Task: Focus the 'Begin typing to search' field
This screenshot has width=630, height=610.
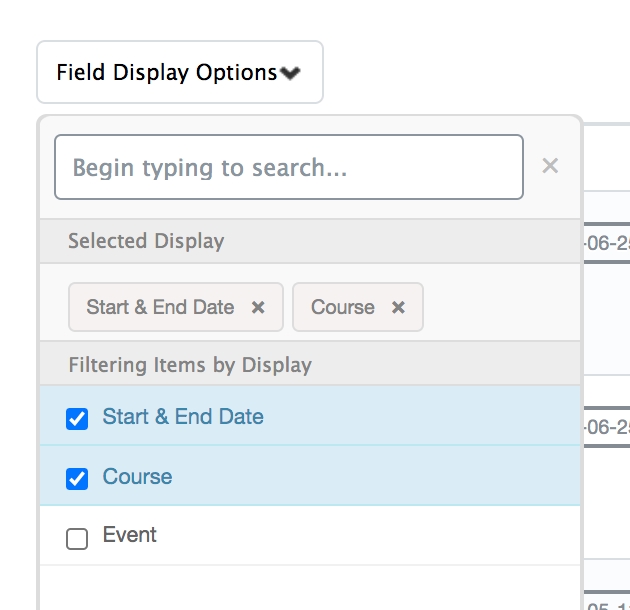Action: click(288, 167)
